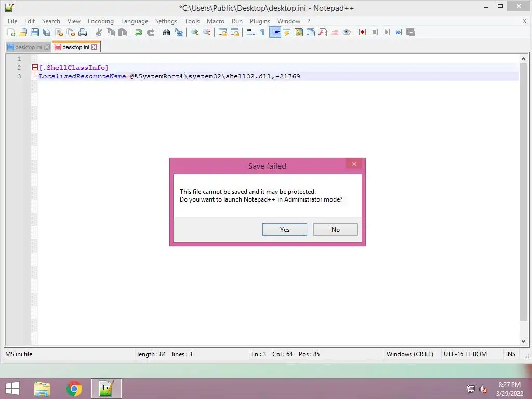Open the View menu
This screenshot has height=399, width=532.
click(x=74, y=21)
